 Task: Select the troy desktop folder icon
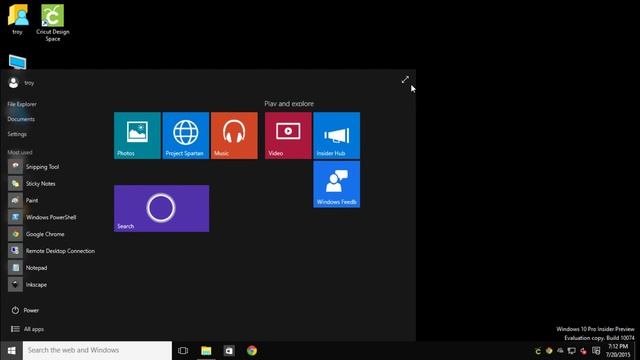click(18, 19)
